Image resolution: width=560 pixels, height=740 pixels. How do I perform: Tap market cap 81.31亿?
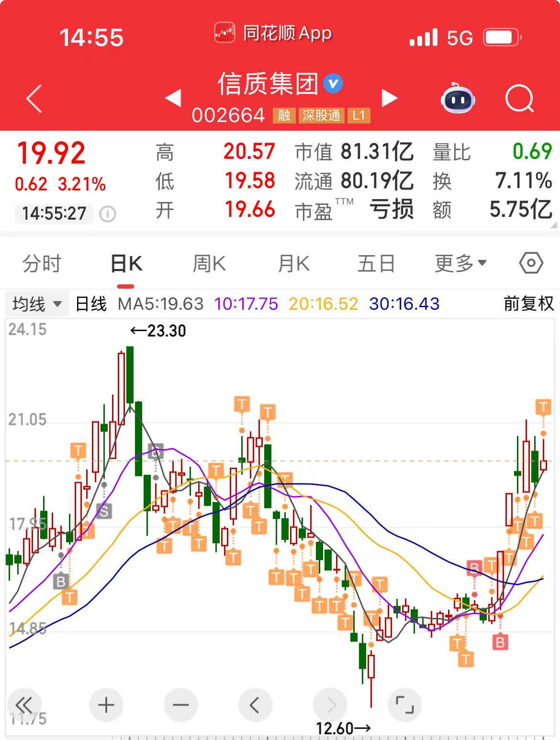coord(377,152)
